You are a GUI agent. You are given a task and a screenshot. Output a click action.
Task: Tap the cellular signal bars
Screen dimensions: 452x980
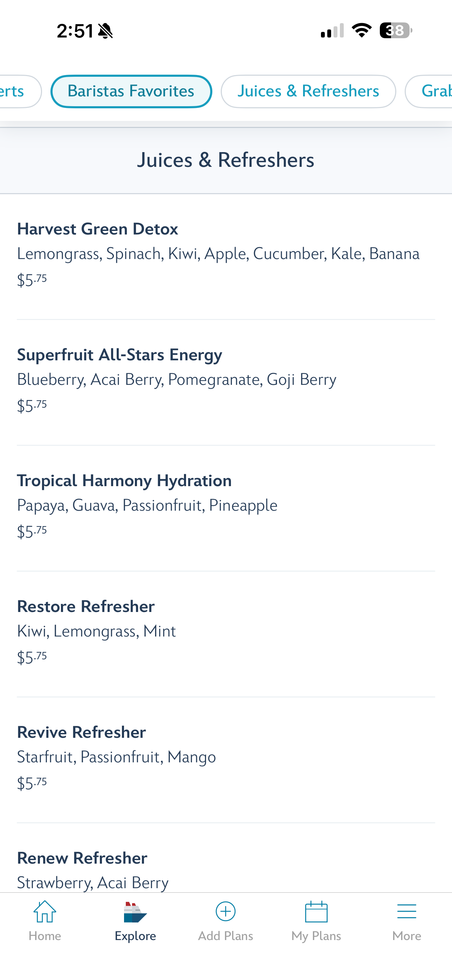[x=332, y=31]
